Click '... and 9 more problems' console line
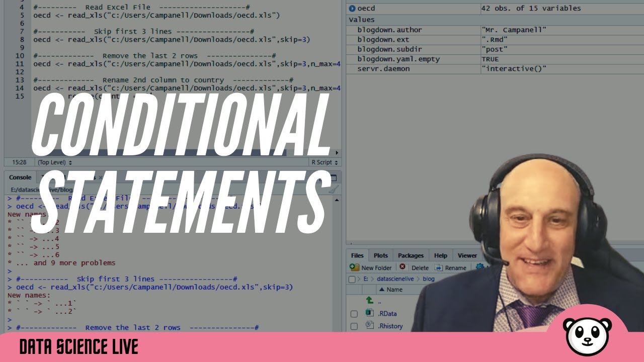Viewport: 644px width, 362px height. tap(61, 262)
